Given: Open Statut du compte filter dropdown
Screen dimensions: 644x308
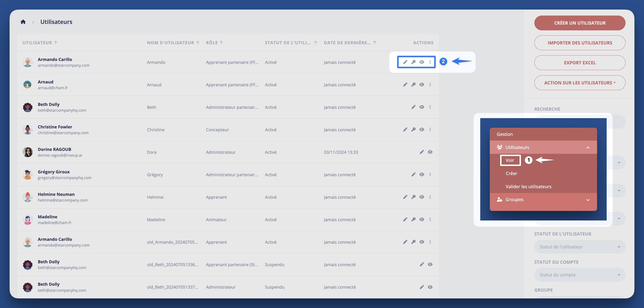Looking at the screenshot, I should click(580, 275).
